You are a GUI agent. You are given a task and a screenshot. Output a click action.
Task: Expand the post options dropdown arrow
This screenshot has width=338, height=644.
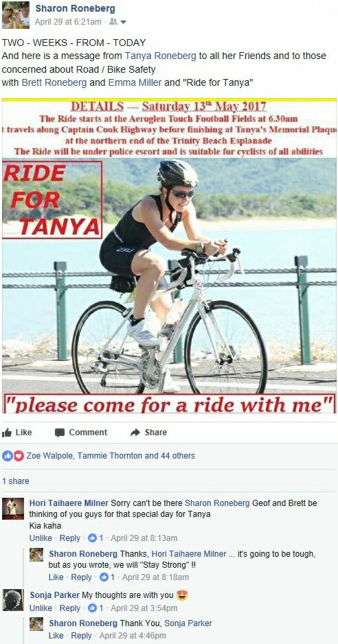tap(123, 22)
